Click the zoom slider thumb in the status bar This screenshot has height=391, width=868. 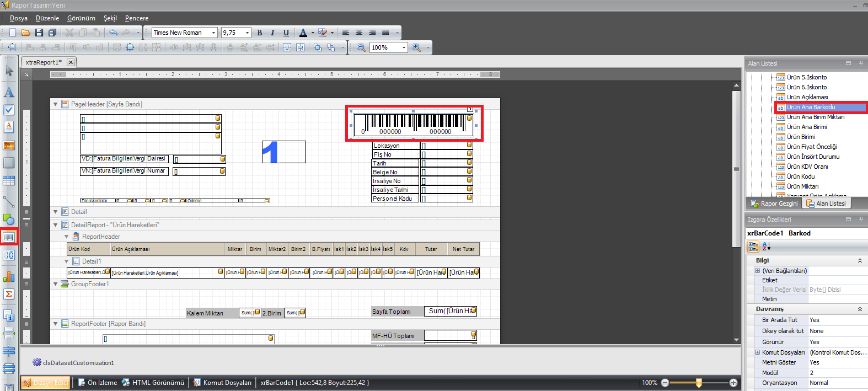699,383
